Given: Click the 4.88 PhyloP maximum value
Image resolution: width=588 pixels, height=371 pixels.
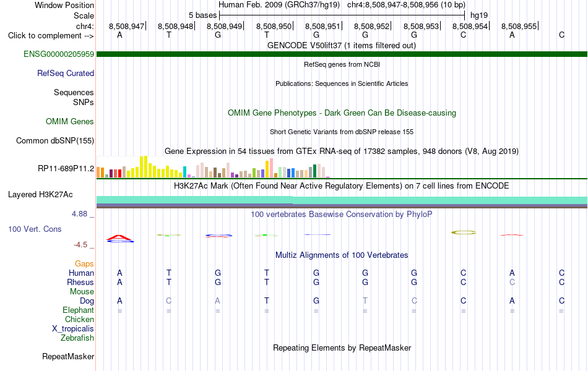Looking at the screenshot, I should pos(79,214).
